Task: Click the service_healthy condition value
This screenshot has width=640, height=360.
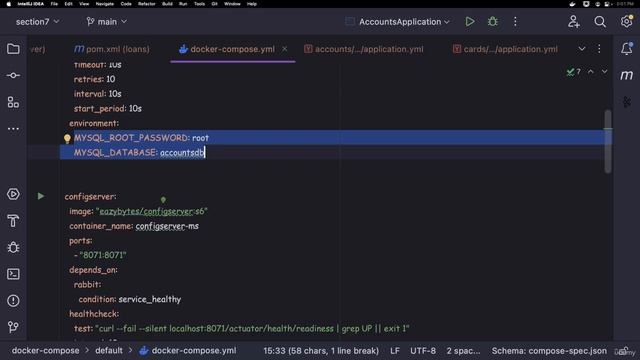Action: click(x=149, y=299)
